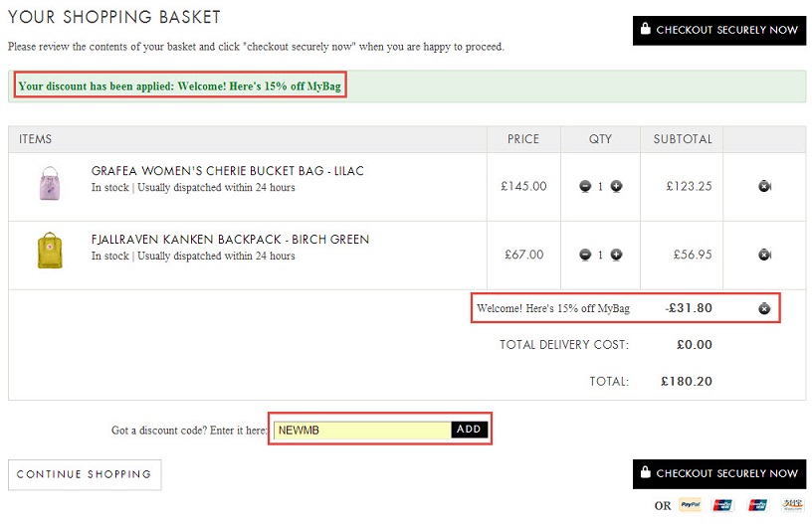Remove Fjallraven Kanken Backpack from basket
Screen dimensions: 812x524
(x=764, y=254)
